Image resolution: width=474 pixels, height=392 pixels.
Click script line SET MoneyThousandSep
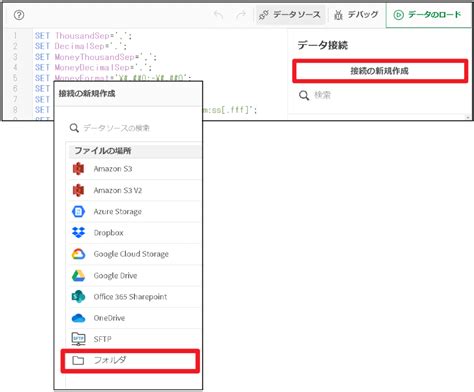tap(96, 57)
